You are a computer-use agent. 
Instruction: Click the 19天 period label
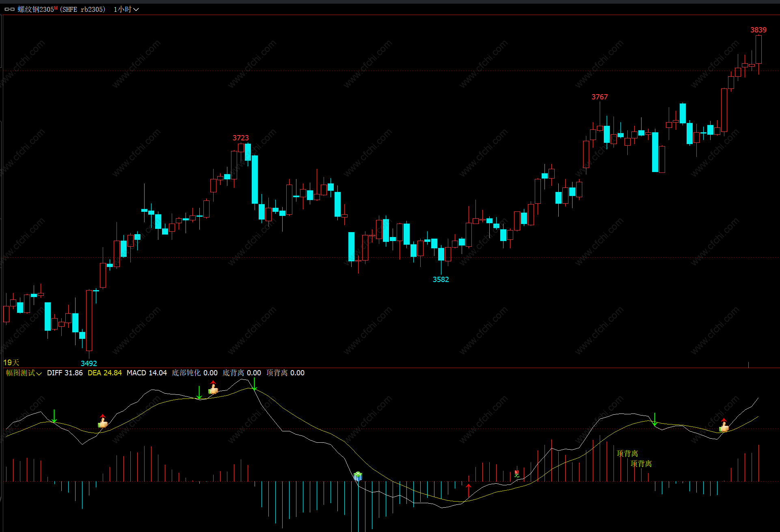11,362
